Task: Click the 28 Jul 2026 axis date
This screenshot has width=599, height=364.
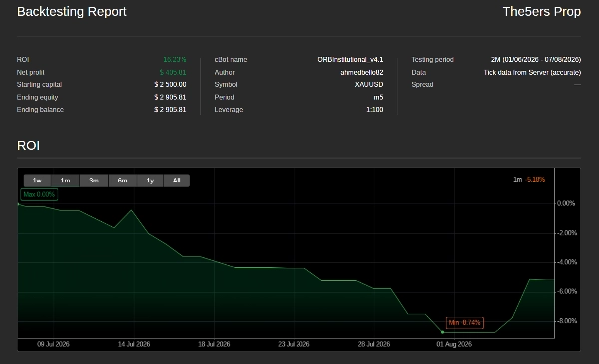Action: [374, 344]
